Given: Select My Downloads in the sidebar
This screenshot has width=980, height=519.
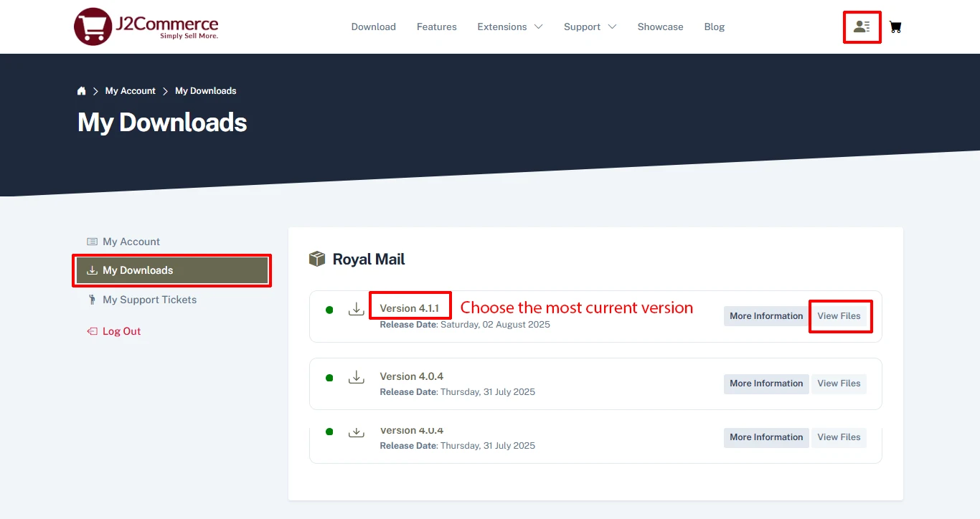Looking at the screenshot, I should tap(172, 270).
